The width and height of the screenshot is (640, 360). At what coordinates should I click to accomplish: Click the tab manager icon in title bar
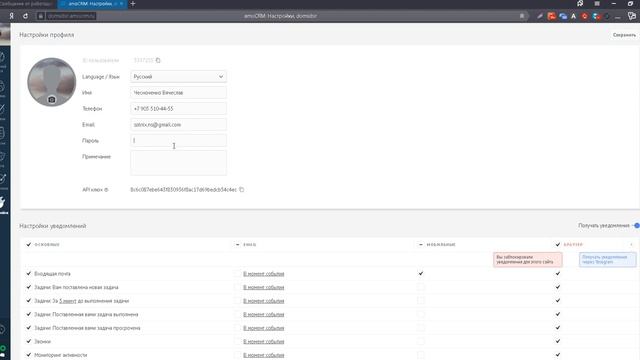pyautogui.click(x=580, y=4)
